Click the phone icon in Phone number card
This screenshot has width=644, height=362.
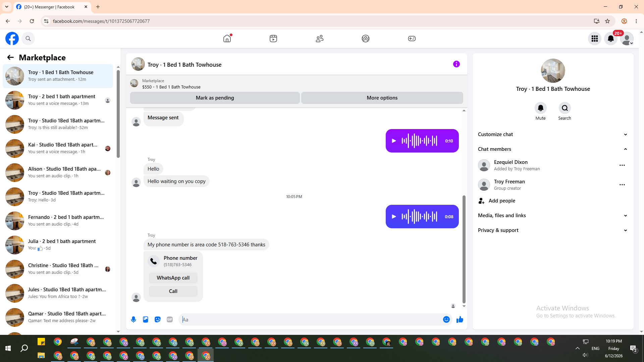pos(154,261)
